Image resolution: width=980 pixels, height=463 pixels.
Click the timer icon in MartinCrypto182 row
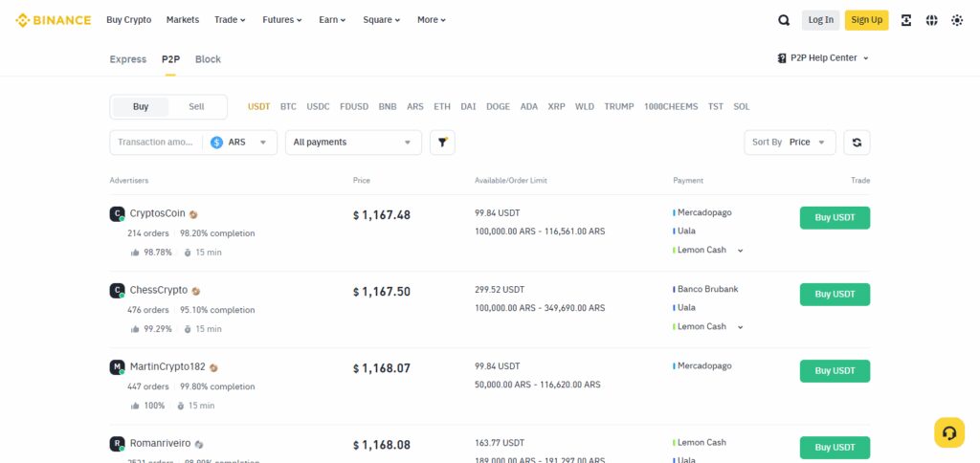tap(181, 407)
